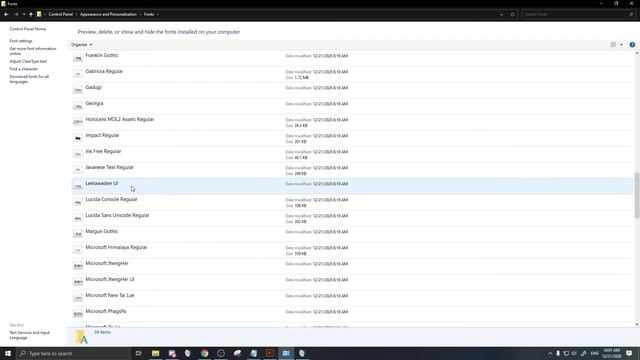The height and width of the screenshot is (360, 640).
Task: Refresh the Fonts folder view
Action: tap(513, 14)
